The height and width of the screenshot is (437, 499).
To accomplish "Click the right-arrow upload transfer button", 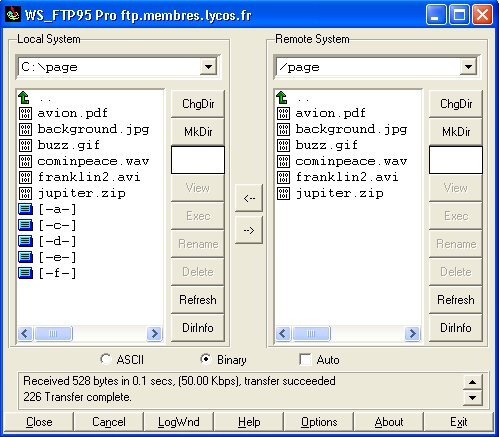I will tap(249, 230).
